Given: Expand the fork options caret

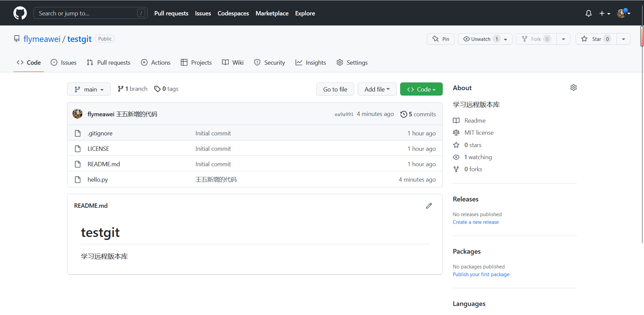Looking at the screenshot, I should coord(563,39).
